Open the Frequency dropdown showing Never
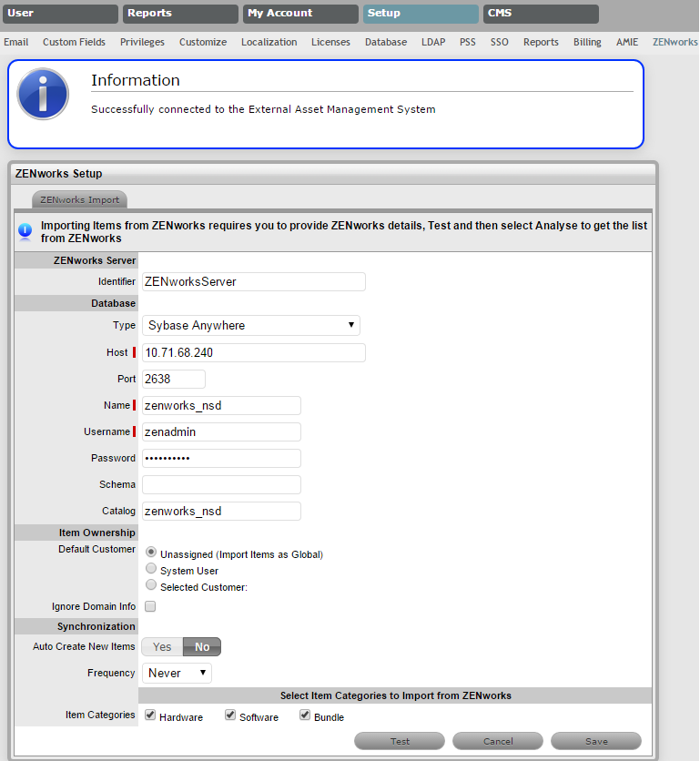This screenshot has width=700, height=761. coord(177,673)
